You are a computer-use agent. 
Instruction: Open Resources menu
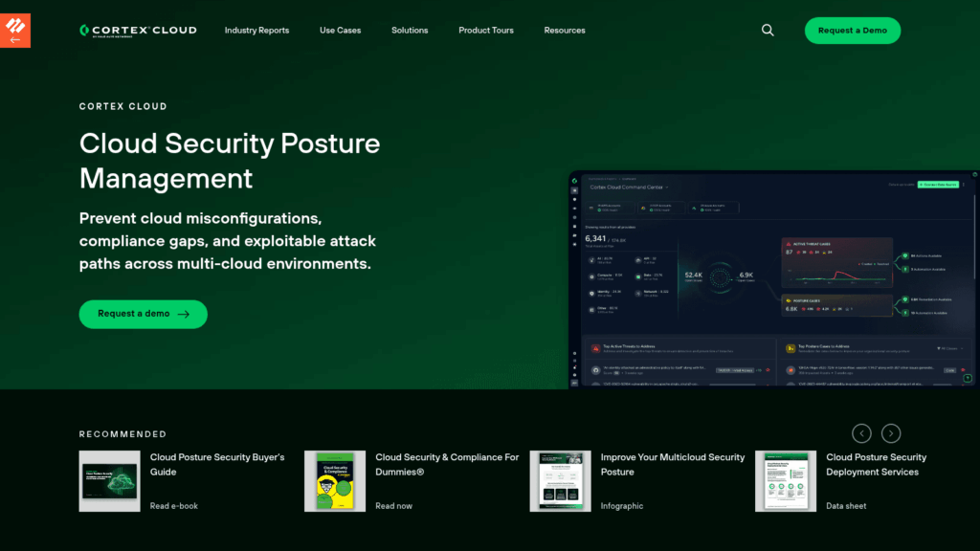[565, 30]
